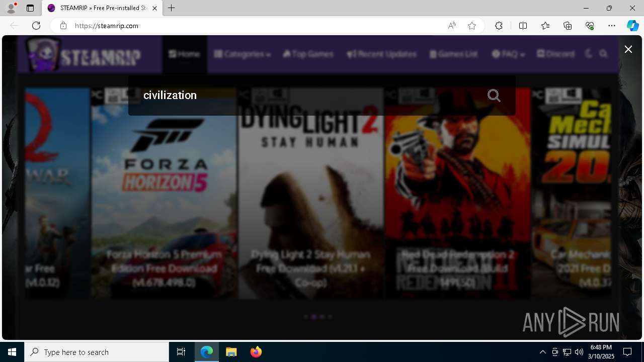Viewport: 644px width, 362px height.
Task: Add this page to favorites star
Action: pos(472,26)
